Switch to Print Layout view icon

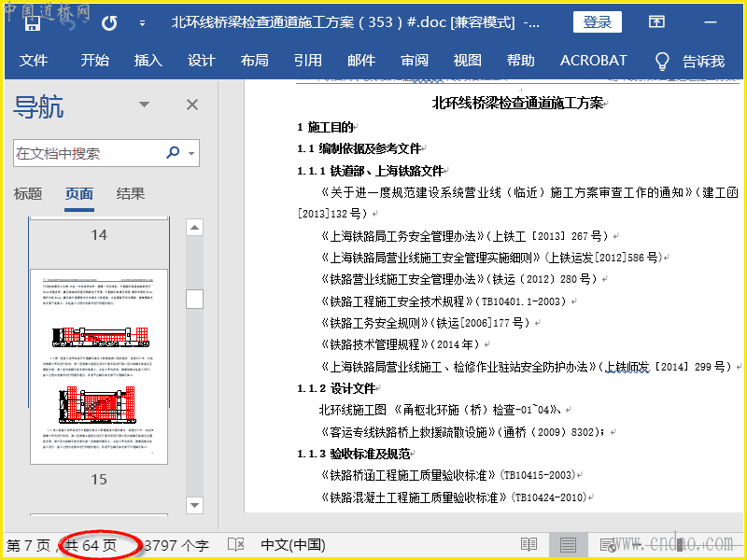[568, 544]
